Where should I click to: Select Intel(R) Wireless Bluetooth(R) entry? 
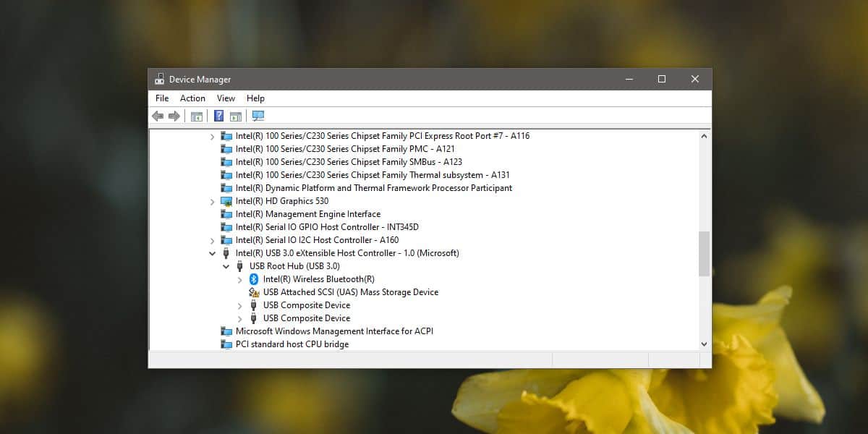319,279
